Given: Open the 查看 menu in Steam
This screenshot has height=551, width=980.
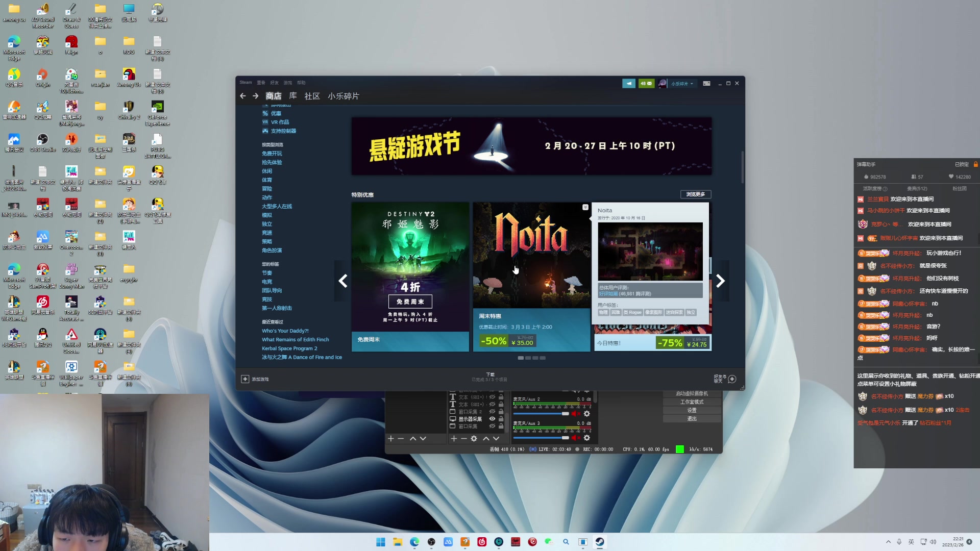Looking at the screenshot, I should tap(261, 83).
